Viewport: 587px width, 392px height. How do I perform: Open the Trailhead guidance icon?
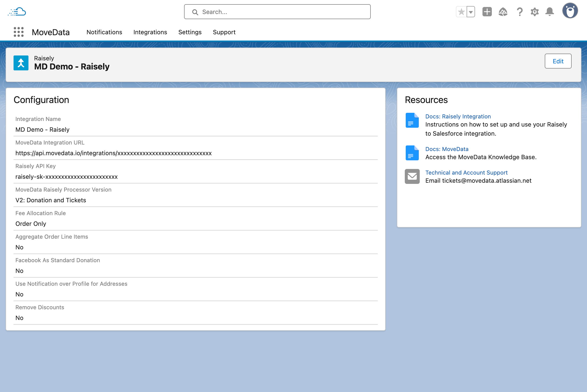503,12
